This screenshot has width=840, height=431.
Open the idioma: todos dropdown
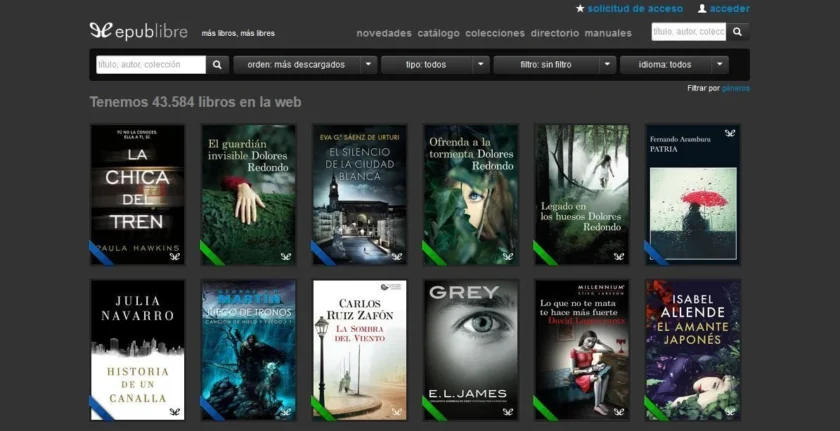(665, 65)
